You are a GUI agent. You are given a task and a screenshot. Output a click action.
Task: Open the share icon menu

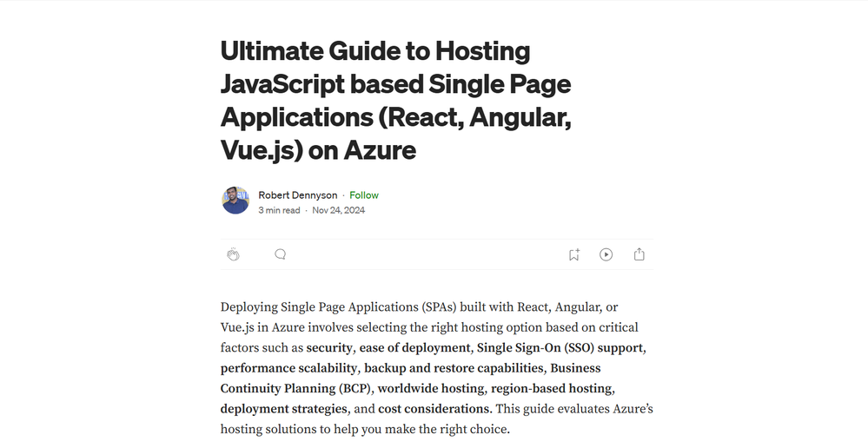tap(639, 254)
